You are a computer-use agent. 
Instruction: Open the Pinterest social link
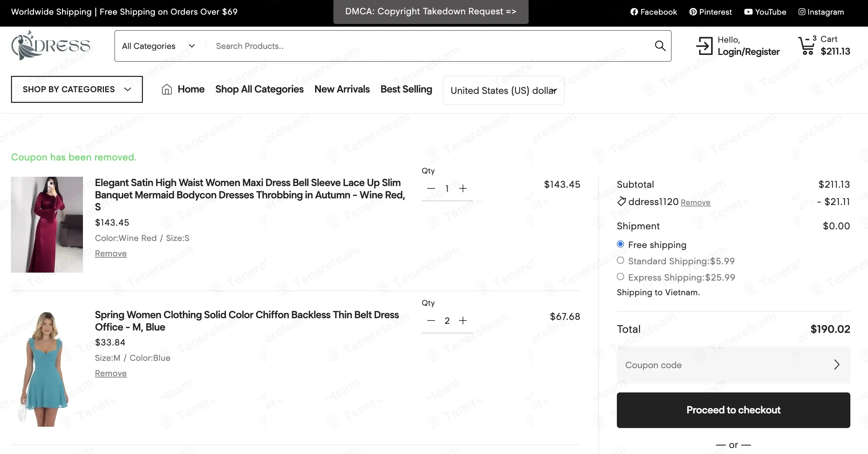(x=710, y=12)
